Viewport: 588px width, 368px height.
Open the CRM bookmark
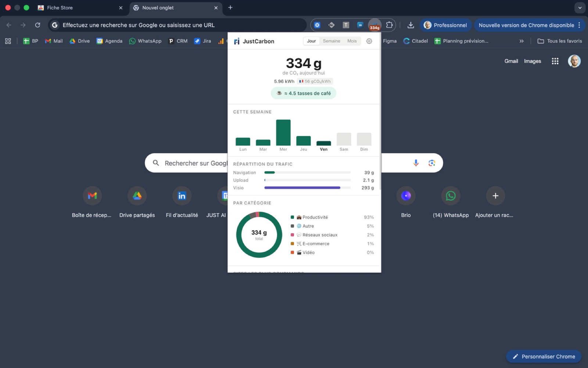click(178, 41)
